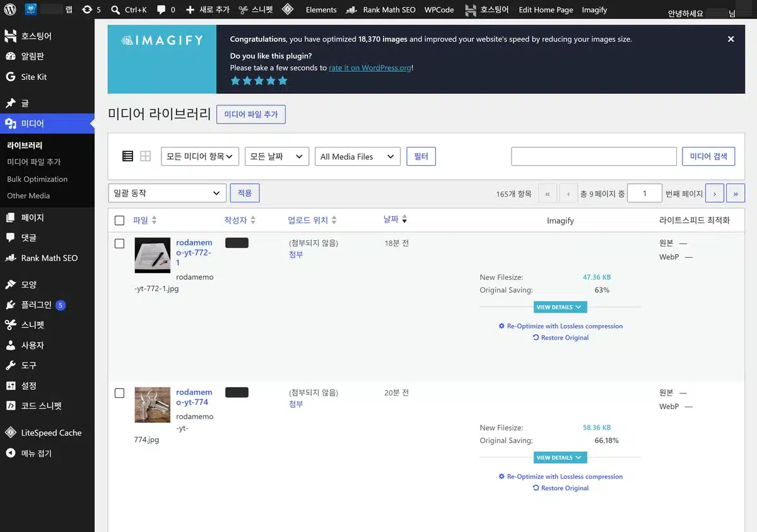Image resolution: width=757 pixels, height=532 pixels.
Task: Expand VIEW DETAILS for the 58.36 KB image
Action: [x=561, y=458]
